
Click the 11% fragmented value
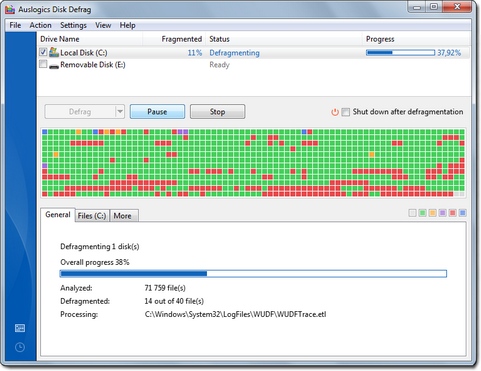point(195,53)
